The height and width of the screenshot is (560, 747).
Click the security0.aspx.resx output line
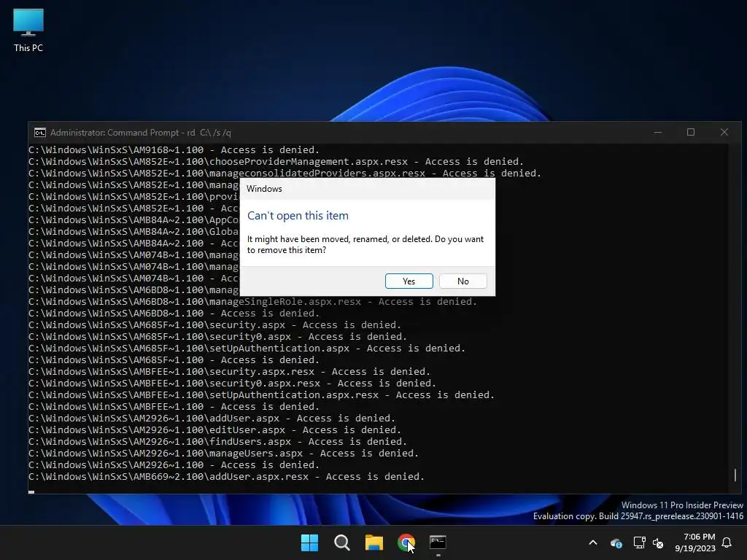(x=232, y=384)
